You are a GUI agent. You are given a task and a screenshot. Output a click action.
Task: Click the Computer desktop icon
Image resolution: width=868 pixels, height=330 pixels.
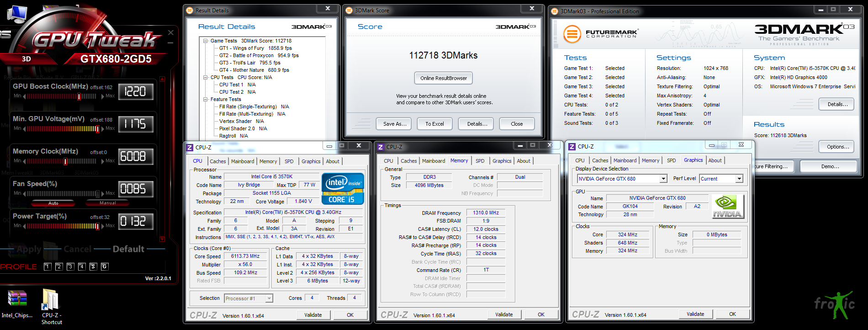[17, 14]
